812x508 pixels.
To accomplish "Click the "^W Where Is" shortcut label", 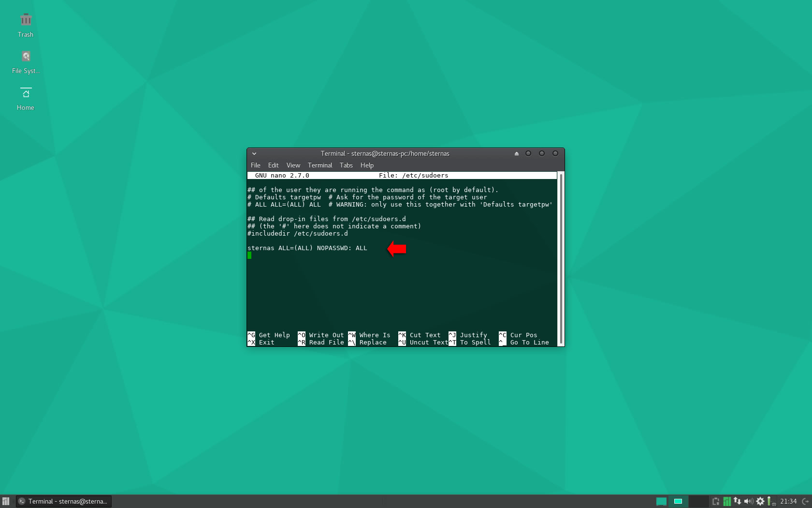I will [369, 335].
